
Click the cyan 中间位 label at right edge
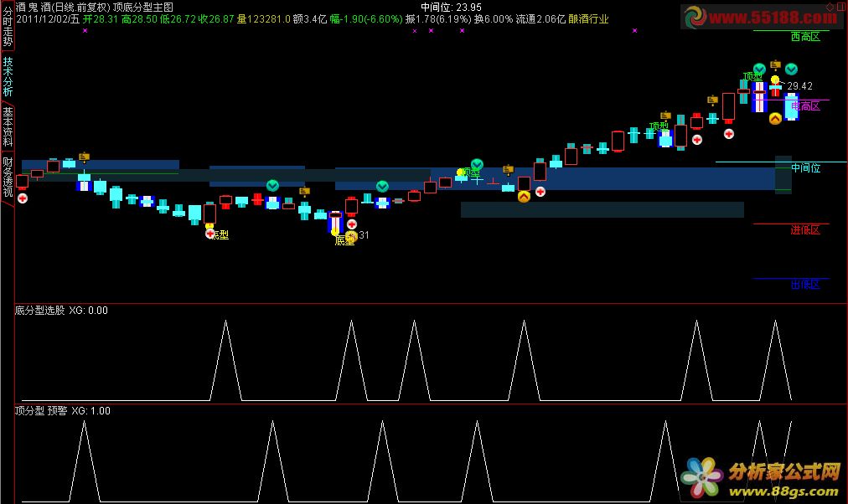805,168
